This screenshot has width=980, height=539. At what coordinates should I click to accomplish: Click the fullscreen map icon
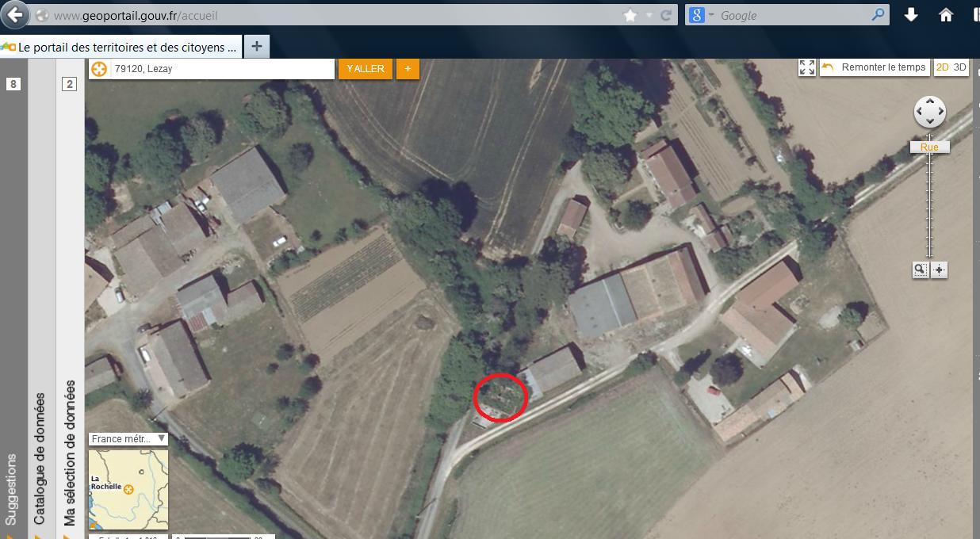806,67
